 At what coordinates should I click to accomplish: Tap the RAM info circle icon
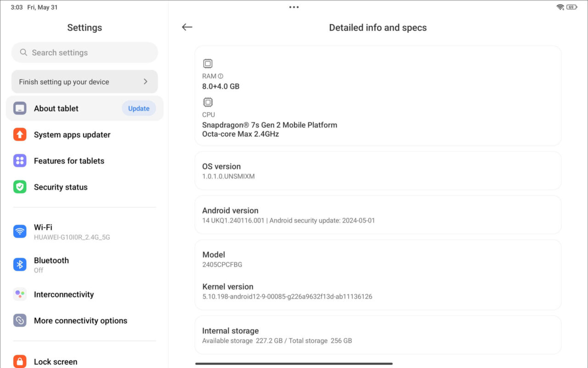click(x=221, y=75)
